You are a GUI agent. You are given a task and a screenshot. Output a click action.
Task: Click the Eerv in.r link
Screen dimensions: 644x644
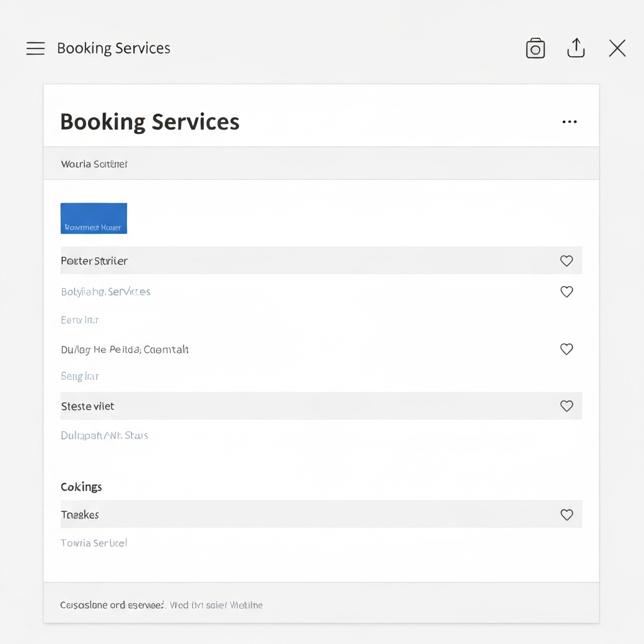click(x=80, y=320)
